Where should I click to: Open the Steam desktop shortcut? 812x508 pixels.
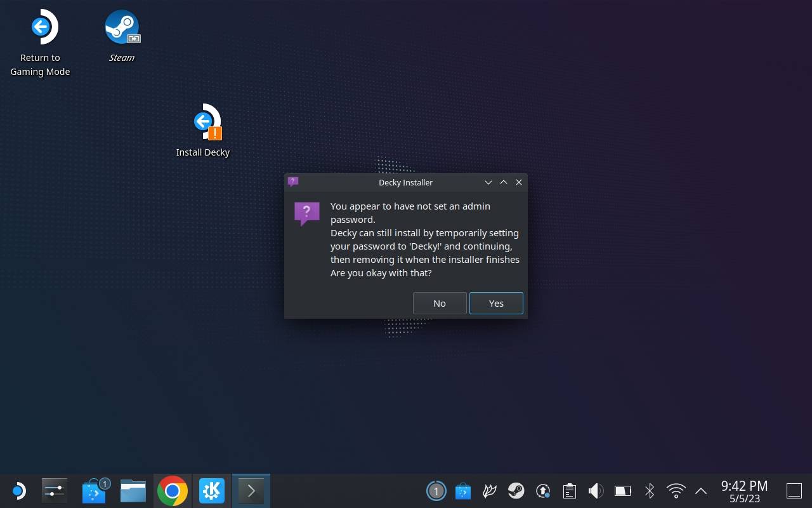click(x=122, y=36)
